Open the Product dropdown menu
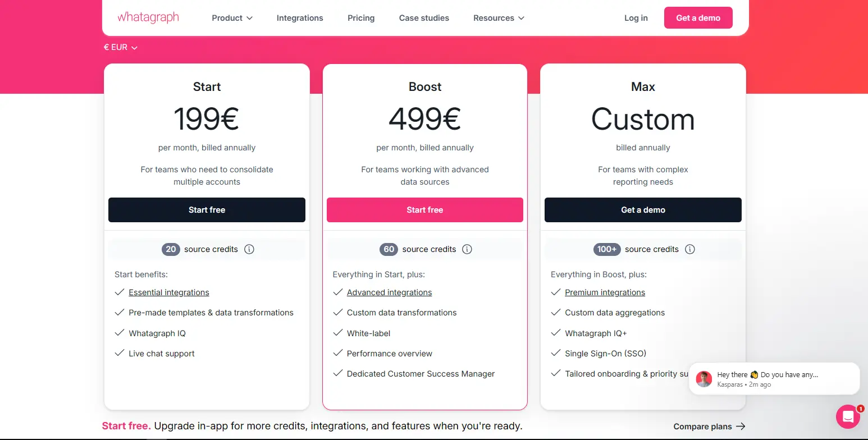The image size is (868, 440). [x=232, y=18]
